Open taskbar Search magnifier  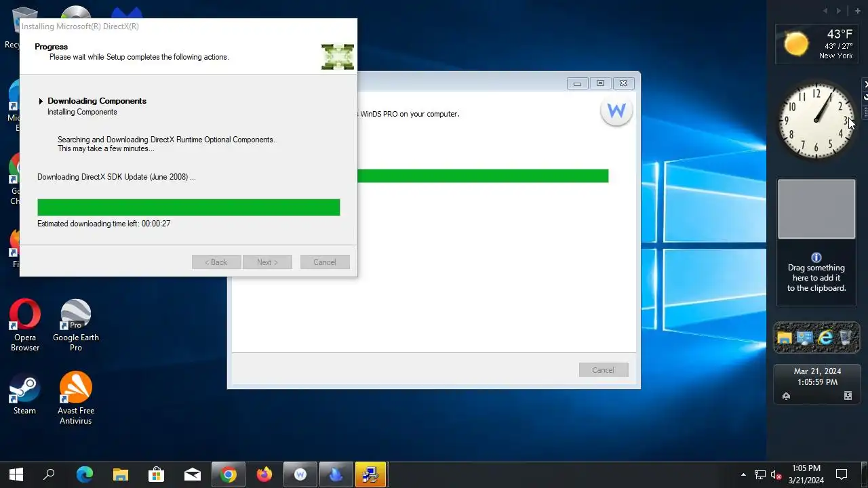tap(49, 474)
